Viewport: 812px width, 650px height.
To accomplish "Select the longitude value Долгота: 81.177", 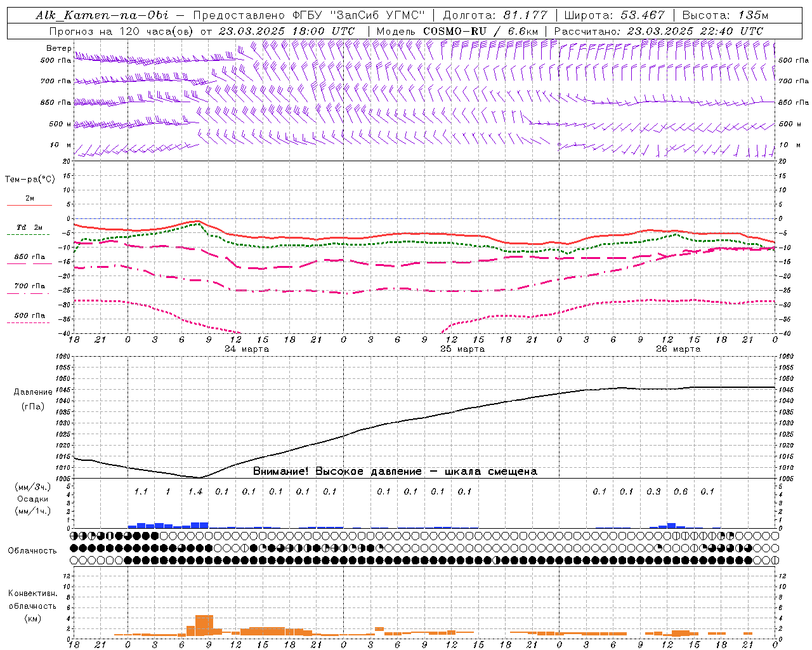I will click(495, 15).
